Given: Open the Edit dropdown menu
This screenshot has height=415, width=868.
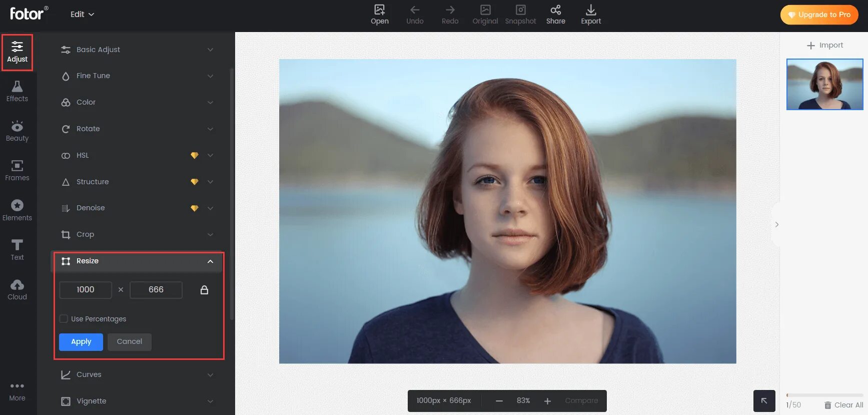Looking at the screenshot, I should pyautogui.click(x=82, y=15).
